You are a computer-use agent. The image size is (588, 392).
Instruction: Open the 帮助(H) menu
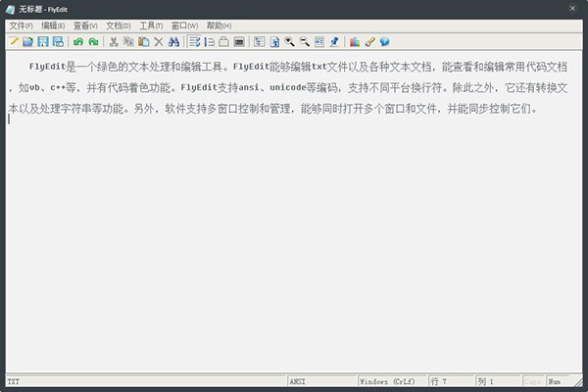pyautogui.click(x=219, y=25)
